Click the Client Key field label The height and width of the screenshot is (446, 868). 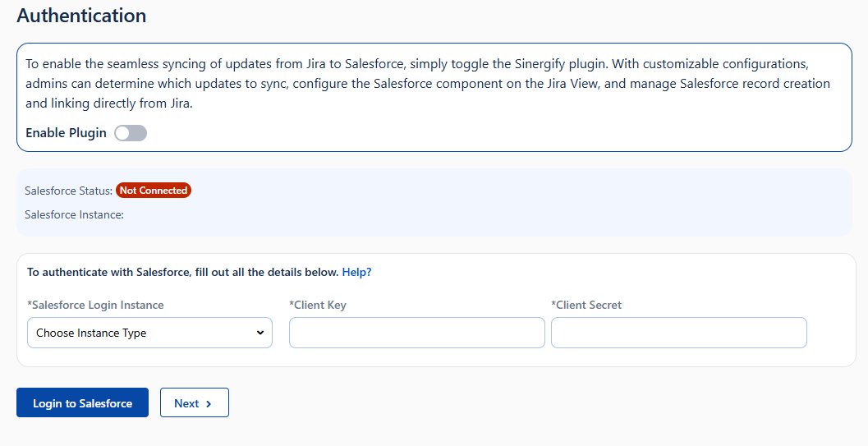318,305
